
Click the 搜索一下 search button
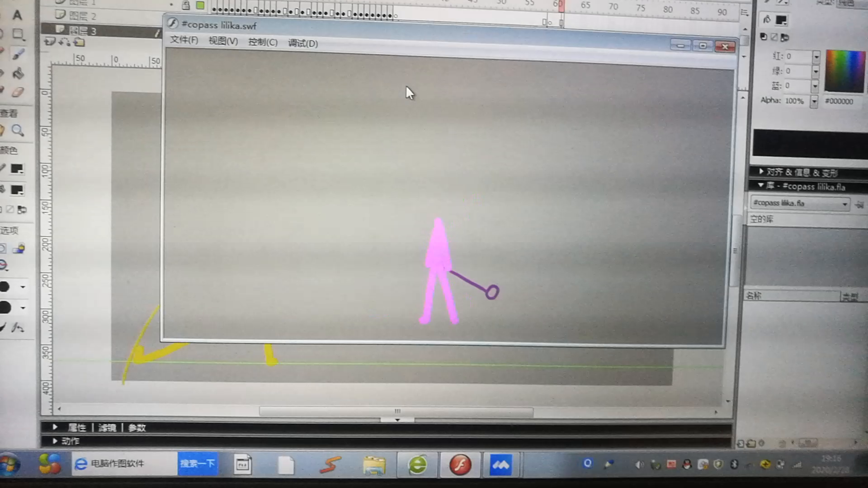pyautogui.click(x=198, y=464)
